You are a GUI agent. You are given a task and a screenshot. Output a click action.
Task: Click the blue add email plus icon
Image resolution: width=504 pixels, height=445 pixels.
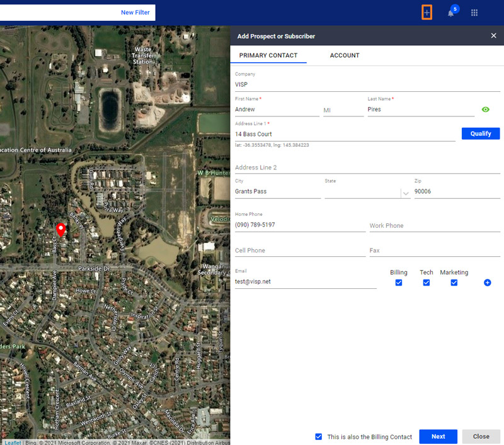click(x=487, y=283)
